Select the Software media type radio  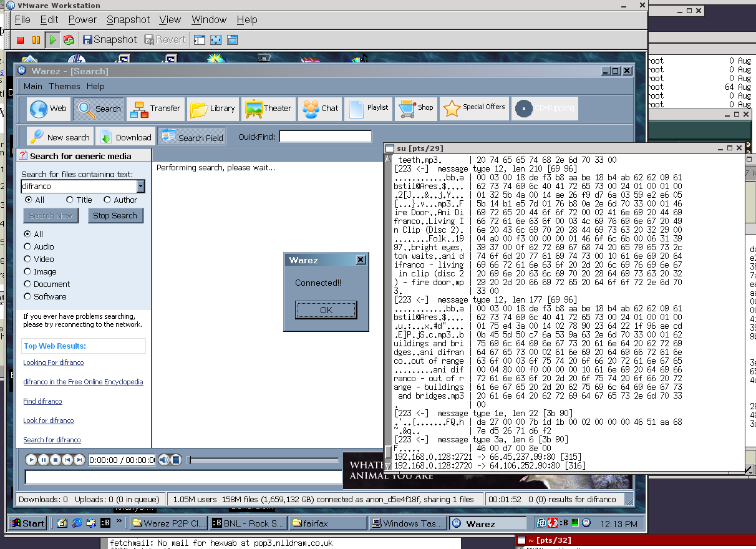click(x=27, y=296)
